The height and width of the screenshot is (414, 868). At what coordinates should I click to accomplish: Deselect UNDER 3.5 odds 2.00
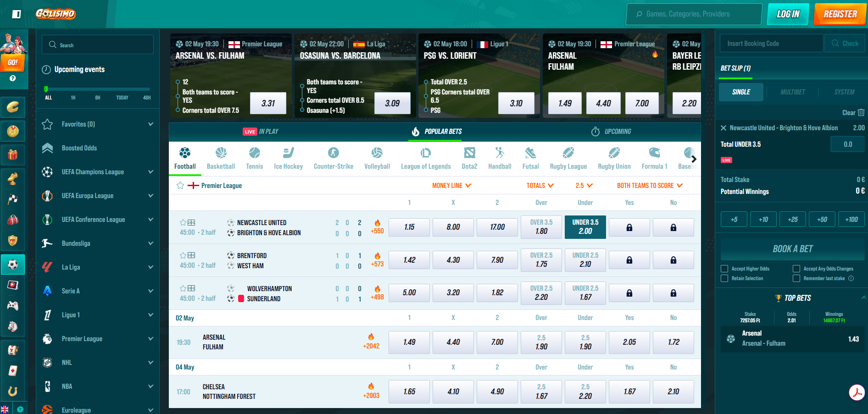coord(585,227)
